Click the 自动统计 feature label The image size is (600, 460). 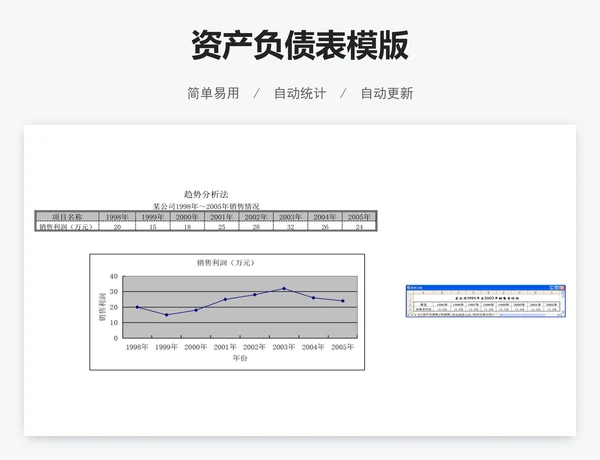click(x=300, y=93)
